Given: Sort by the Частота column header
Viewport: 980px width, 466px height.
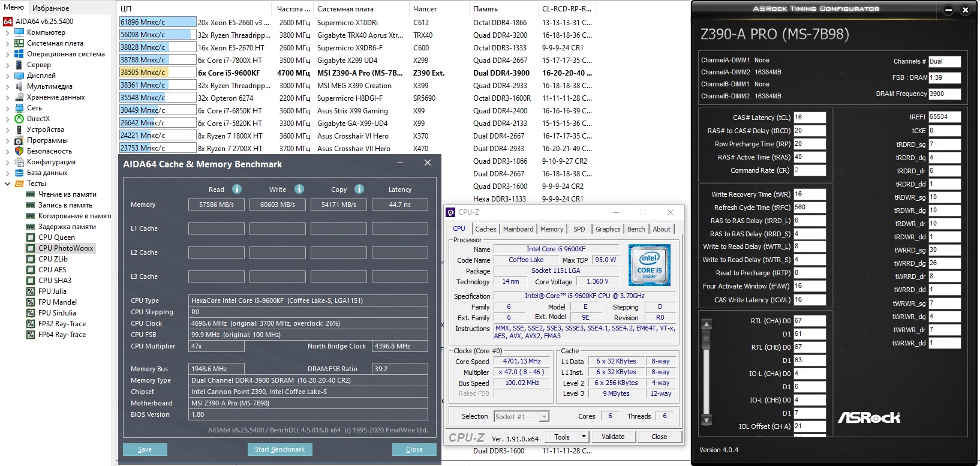Looking at the screenshot, I should point(294,9).
